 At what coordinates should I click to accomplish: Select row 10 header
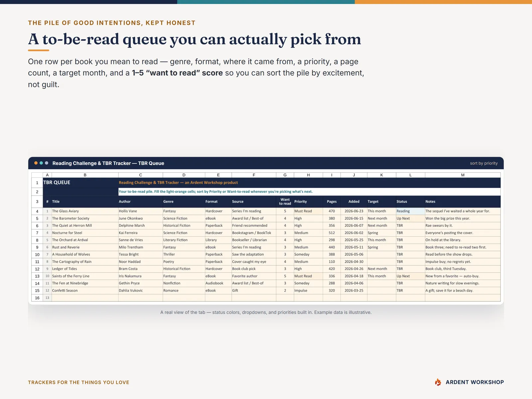[37, 254]
